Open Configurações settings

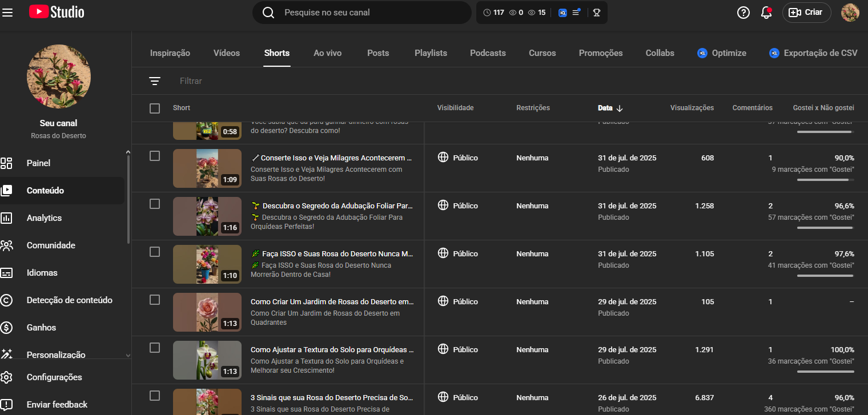tap(54, 377)
